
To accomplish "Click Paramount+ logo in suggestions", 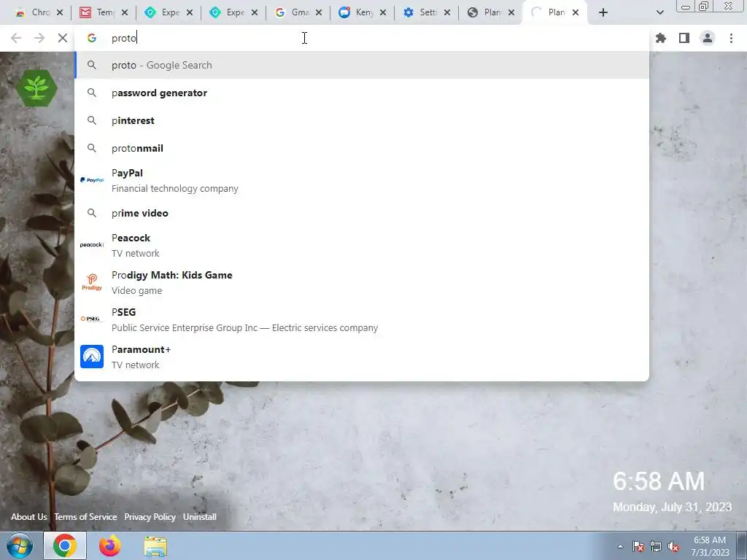I will tap(92, 356).
